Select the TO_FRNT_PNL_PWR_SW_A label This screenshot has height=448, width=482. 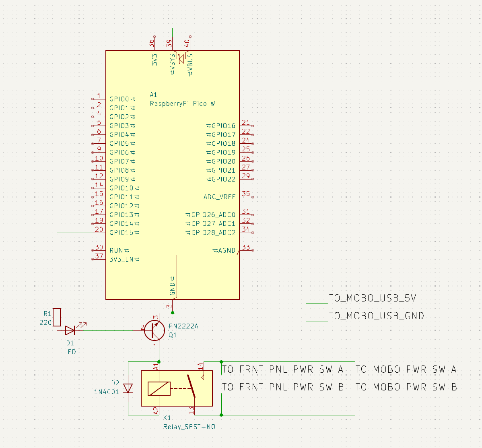pos(282,369)
